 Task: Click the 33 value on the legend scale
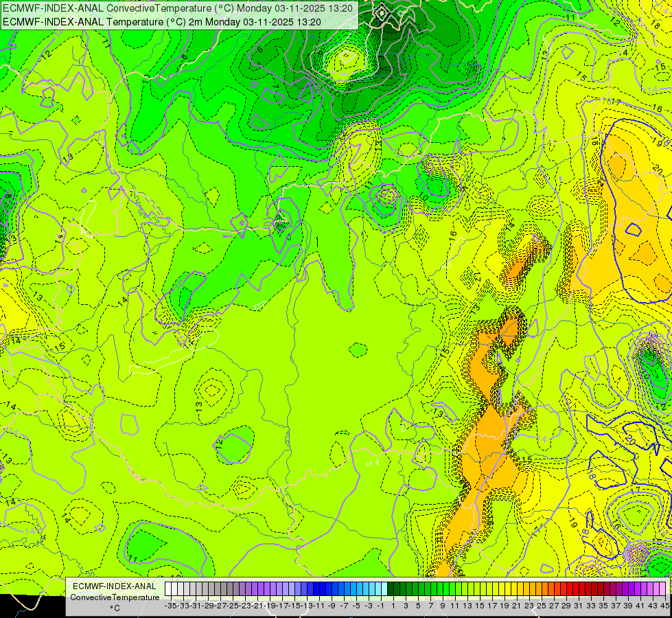pyautogui.click(x=592, y=606)
